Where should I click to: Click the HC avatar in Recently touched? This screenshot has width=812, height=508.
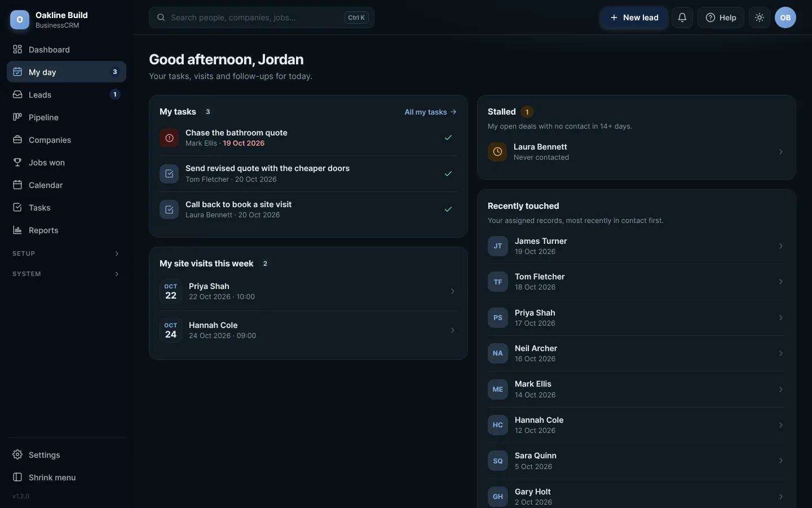tap(498, 425)
